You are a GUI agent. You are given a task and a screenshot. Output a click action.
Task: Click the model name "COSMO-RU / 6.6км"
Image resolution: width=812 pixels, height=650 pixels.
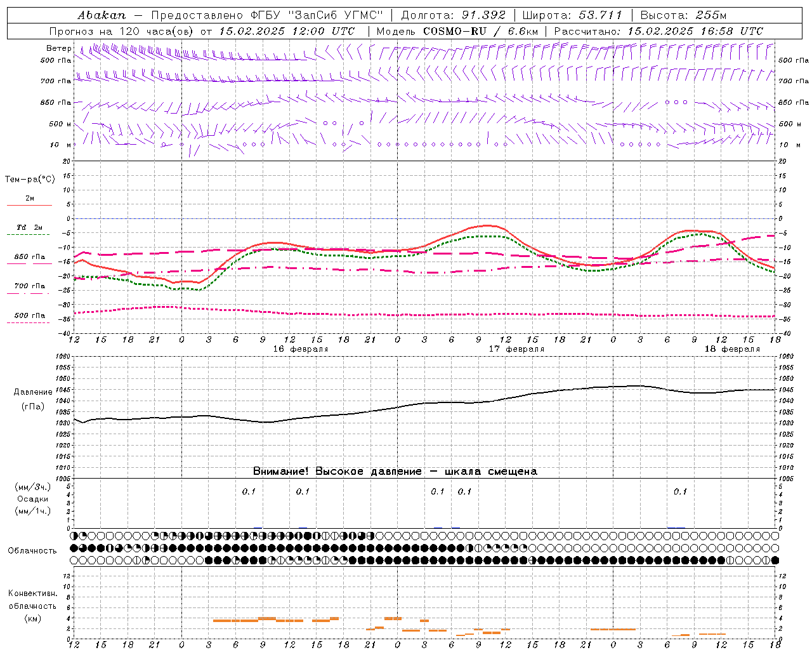coord(480,31)
